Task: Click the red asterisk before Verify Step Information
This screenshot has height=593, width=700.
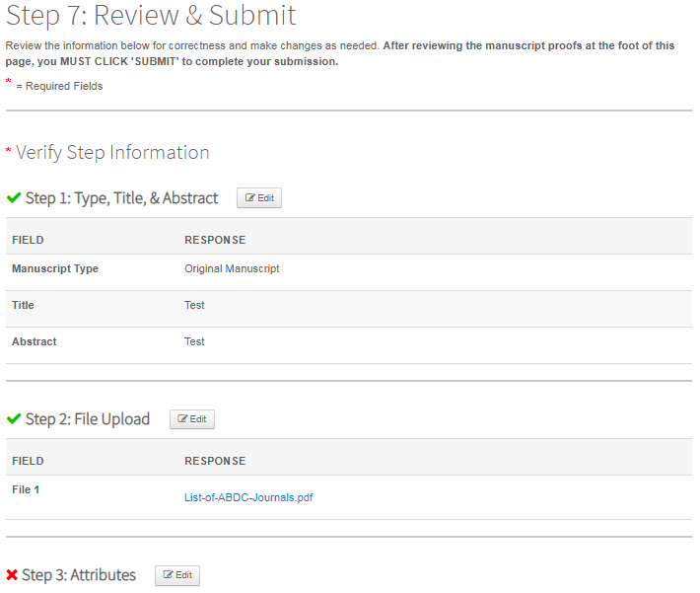Action: 9,152
